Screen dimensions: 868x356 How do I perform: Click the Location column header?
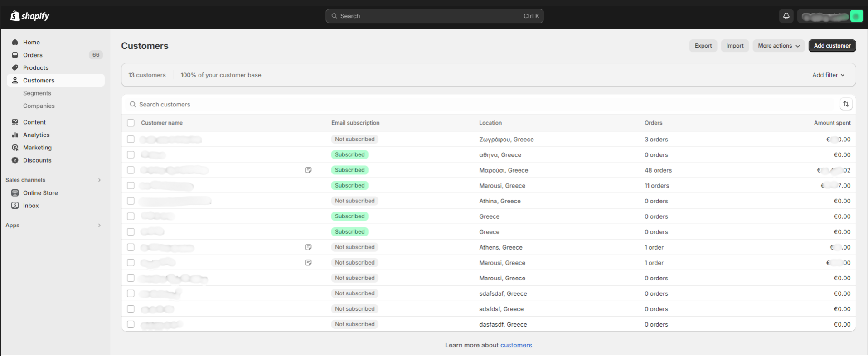[x=490, y=123]
